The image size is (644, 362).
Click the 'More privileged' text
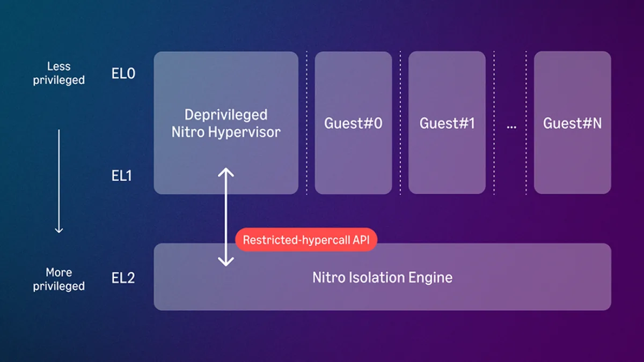(59, 279)
